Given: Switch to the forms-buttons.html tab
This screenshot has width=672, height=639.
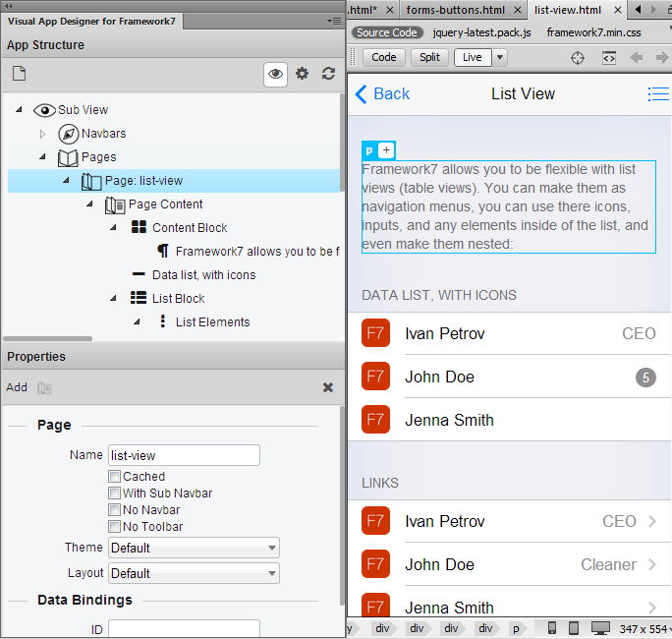Looking at the screenshot, I should 464,10.
